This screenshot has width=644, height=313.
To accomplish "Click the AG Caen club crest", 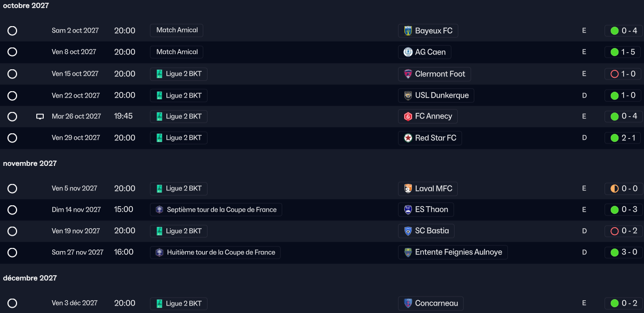I will point(408,52).
